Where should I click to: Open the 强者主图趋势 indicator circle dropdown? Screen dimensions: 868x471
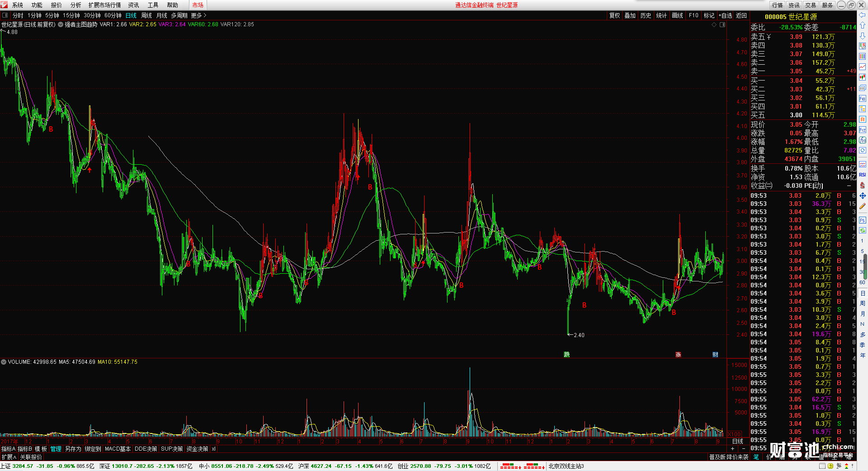pyautogui.click(x=61, y=24)
